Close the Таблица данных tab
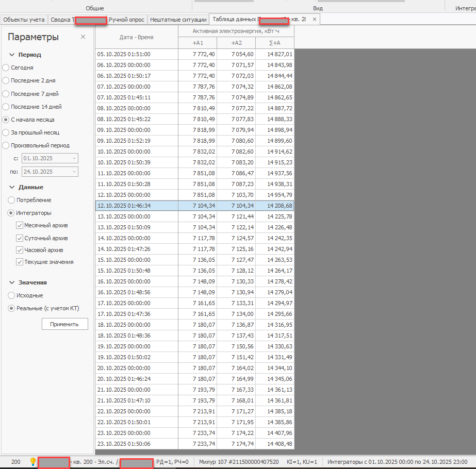The image size is (476, 469). pos(315,20)
